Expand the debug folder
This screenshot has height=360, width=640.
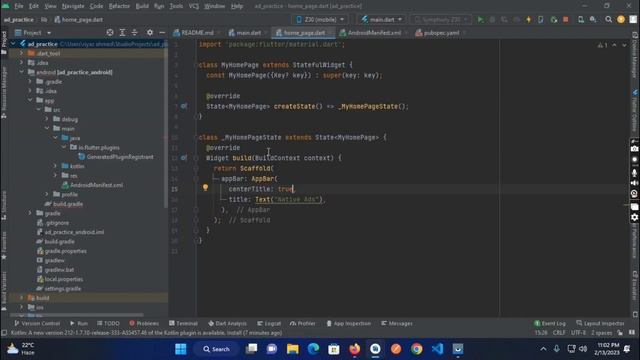[47, 119]
